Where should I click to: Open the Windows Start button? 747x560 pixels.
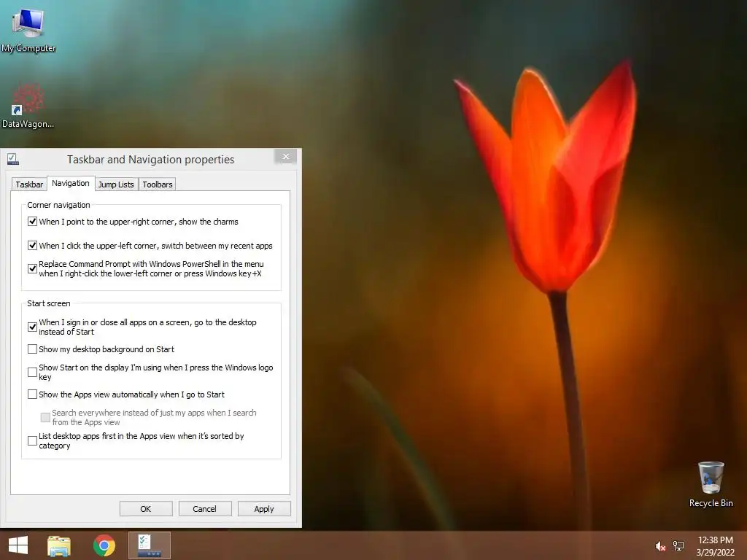tap(18, 545)
